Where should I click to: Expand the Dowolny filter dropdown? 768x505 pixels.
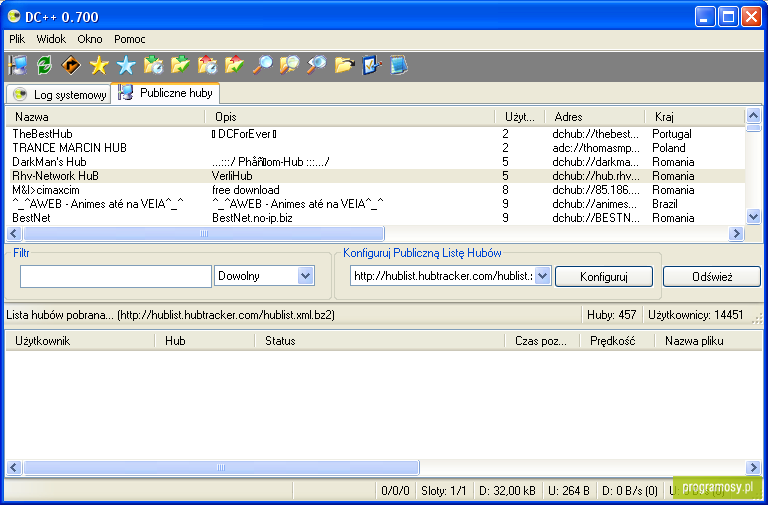click(306, 276)
